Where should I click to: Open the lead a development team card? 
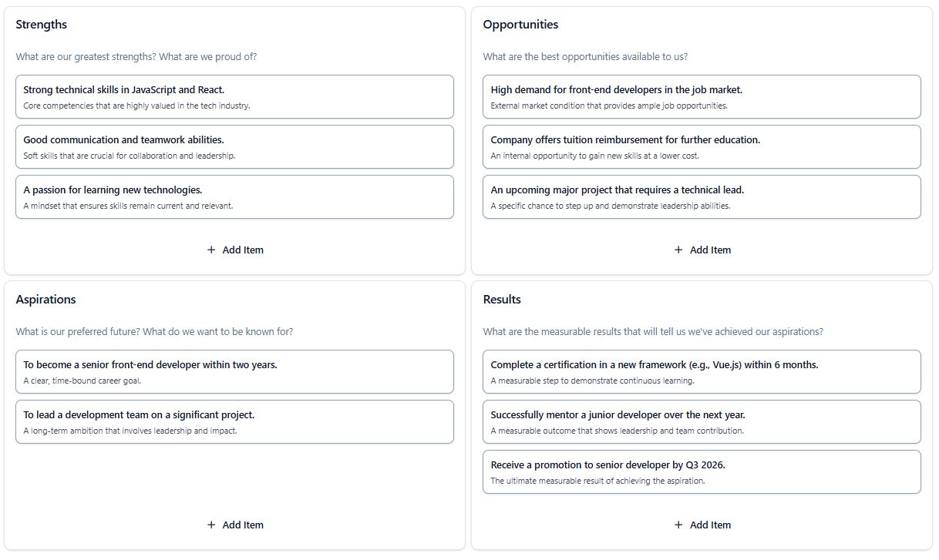(234, 422)
